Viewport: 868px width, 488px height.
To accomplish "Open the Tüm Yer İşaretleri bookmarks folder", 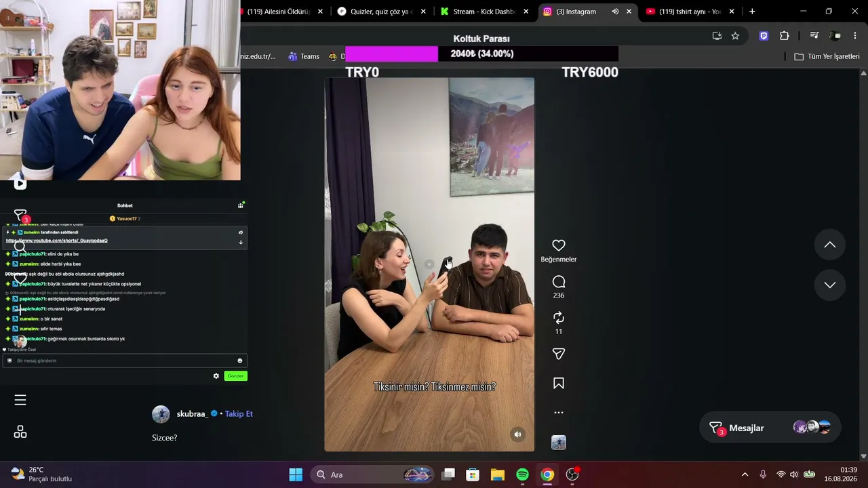I will tap(827, 56).
